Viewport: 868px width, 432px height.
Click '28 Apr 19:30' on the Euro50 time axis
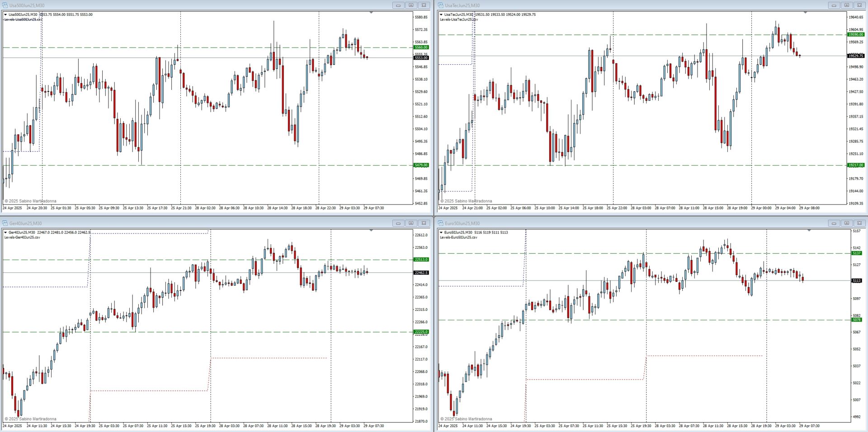click(761, 426)
